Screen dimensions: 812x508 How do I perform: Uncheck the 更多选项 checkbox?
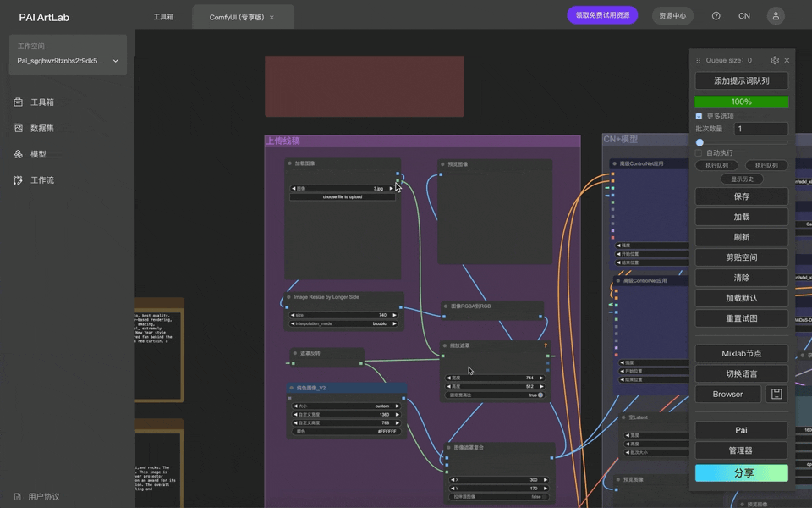click(700, 116)
